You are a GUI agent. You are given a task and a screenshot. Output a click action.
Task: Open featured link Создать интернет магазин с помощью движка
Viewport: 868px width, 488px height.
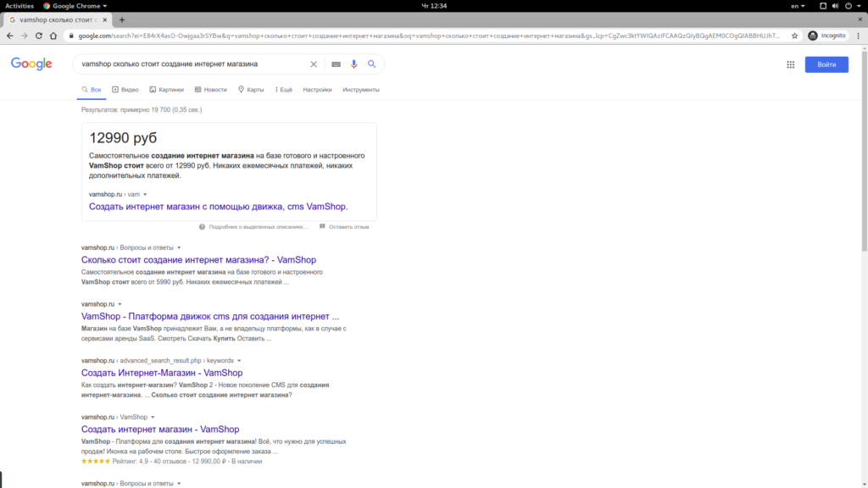pyautogui.click(x=218, y=207)
